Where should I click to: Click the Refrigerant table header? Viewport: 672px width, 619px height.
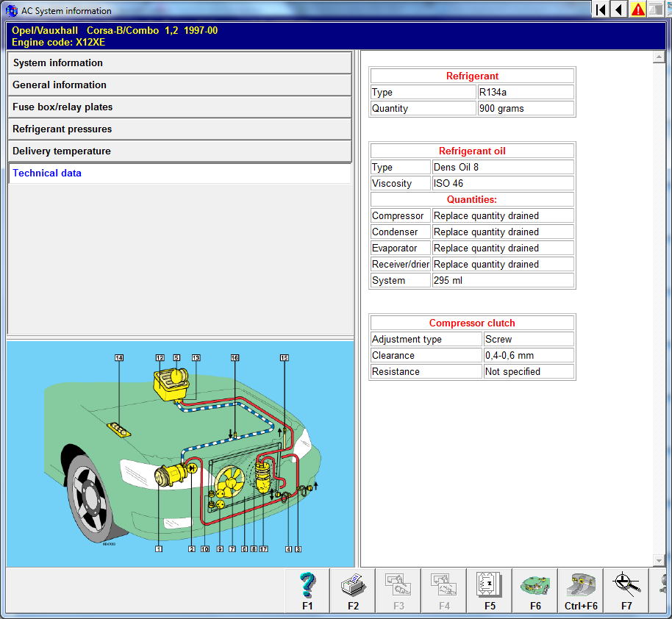tap(472, 76)
